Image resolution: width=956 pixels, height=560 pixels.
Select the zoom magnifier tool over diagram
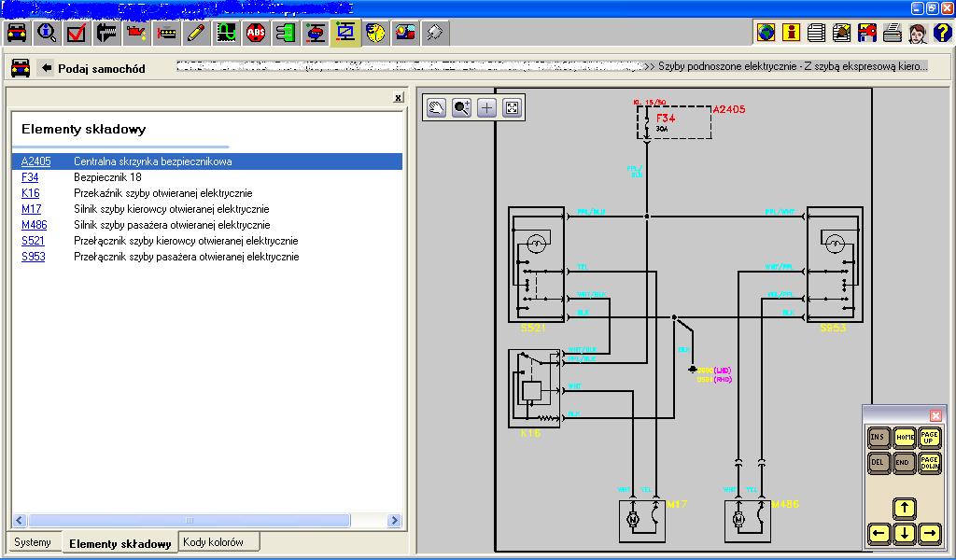(461, 107)
